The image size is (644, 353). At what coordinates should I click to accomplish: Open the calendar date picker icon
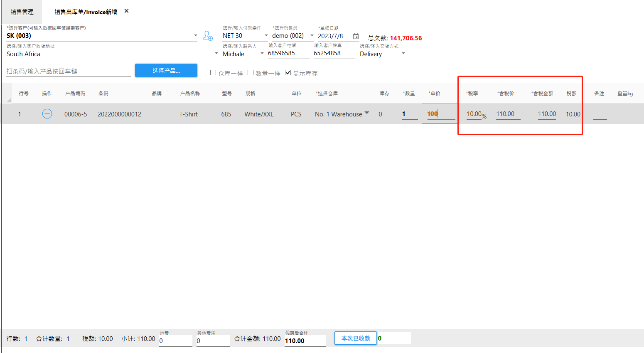[x=356, y=36]
